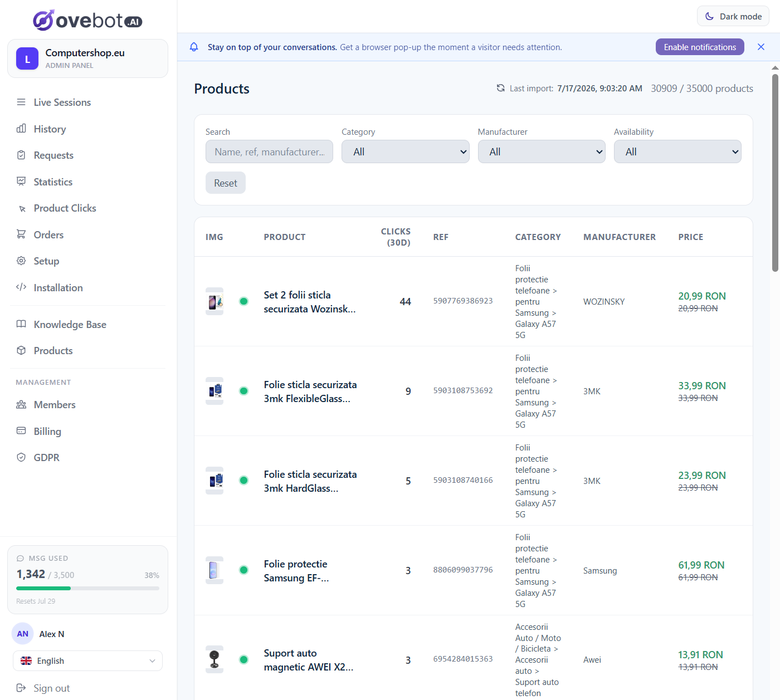
Task: Open the English language dropdown
Action: point(87,660)
